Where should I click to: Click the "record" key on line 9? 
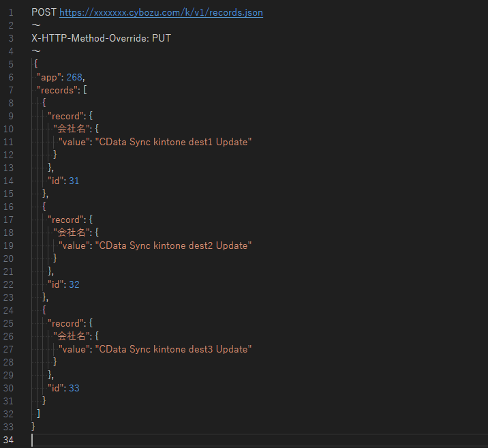coord(63,116)
